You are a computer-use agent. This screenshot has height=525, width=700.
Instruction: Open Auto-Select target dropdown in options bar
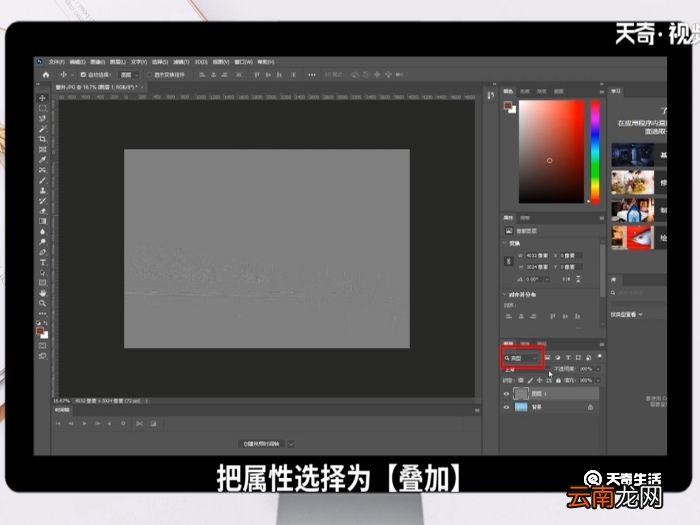[x=129, y=75]
